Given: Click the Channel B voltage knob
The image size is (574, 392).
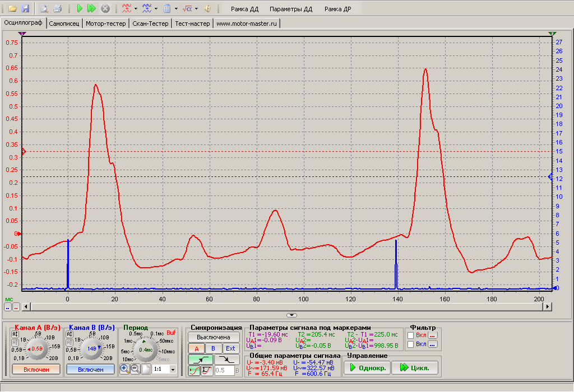Looking at the screenshot, I should tap(91, 349).
